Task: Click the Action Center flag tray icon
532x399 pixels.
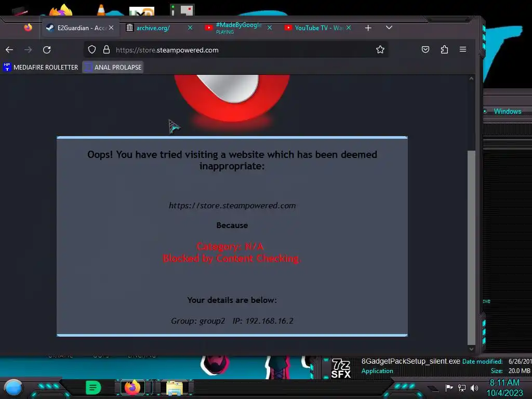Action: click(x=449, y=388)
